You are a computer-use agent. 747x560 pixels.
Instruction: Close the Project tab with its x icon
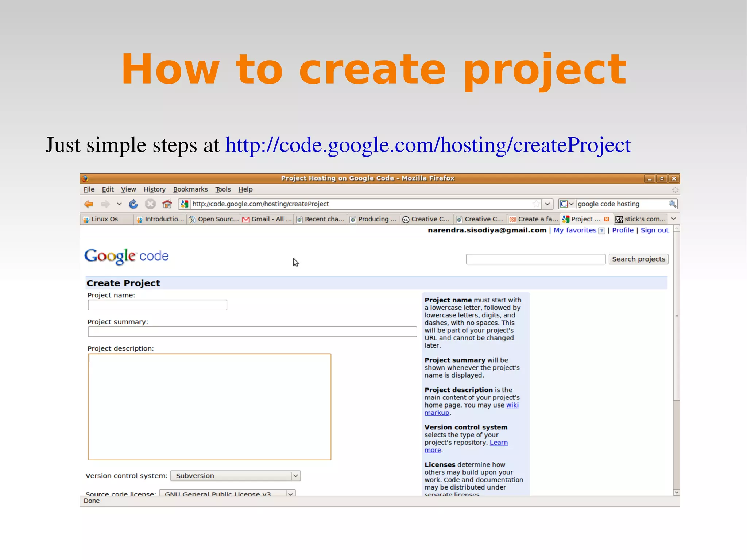pos(606,219)
